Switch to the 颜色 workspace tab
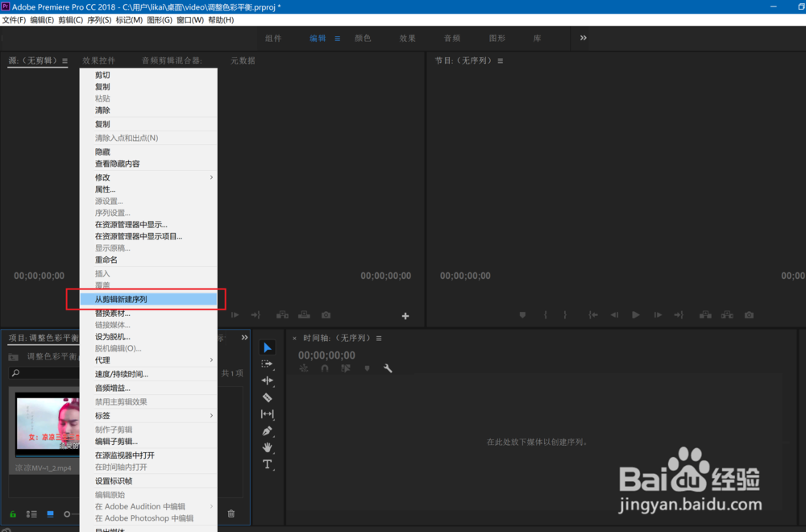The image size is (806, 532). (362, 38)
